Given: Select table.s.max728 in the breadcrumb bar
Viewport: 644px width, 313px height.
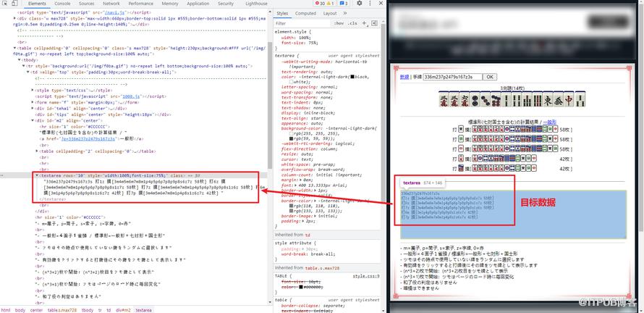Looking at the screenshot, I should (x=62, y=309).
